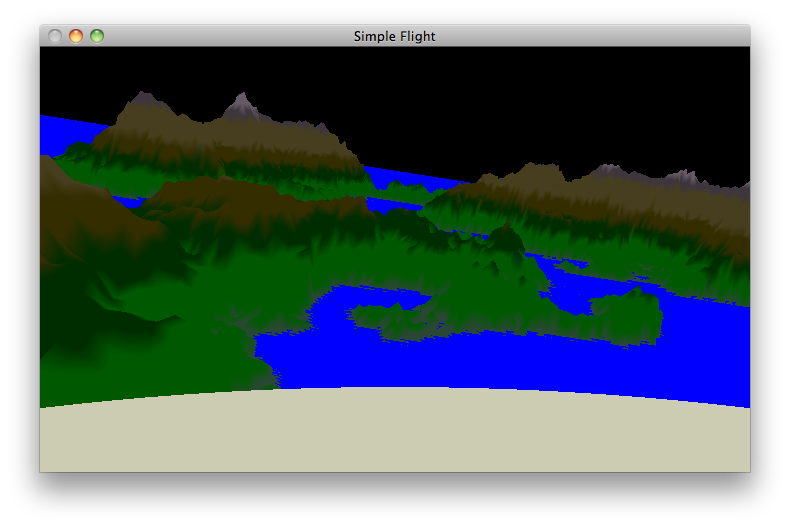Image resolution: width=790 pixels, height=527 pixels.
Task: Click the blue lake water below the island
Action: click(x=450, y=360)
